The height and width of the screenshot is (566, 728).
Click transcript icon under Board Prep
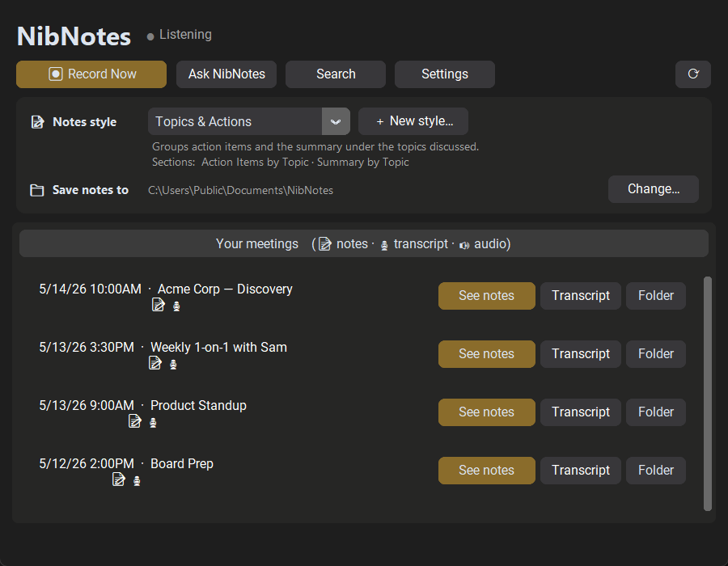pyautogui.click(x=137, y=481)
